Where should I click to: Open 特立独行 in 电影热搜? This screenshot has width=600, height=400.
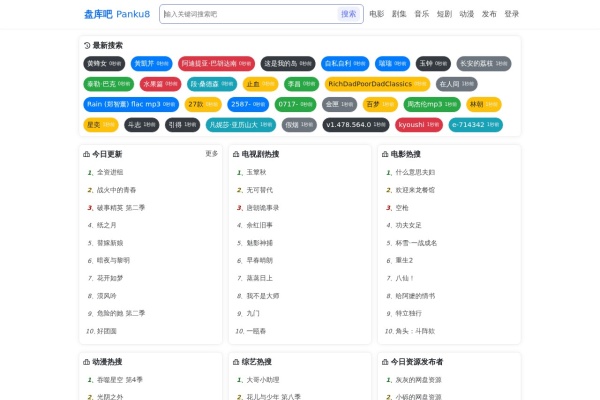[x=408, y=313]
